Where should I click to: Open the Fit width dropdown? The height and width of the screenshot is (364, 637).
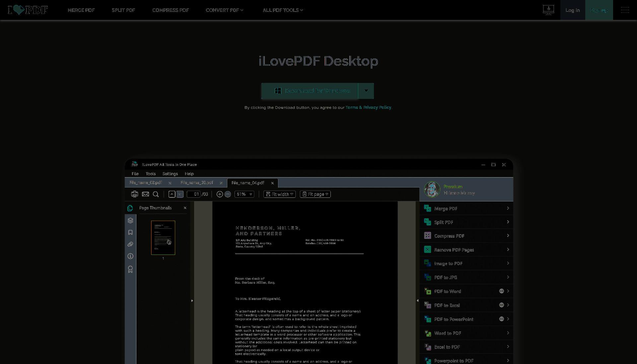(x=279, y=194)
